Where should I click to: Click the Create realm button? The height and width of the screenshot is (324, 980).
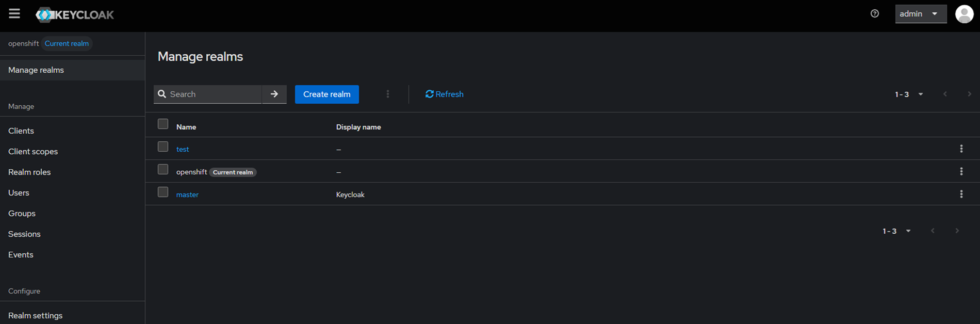(326, 94)
